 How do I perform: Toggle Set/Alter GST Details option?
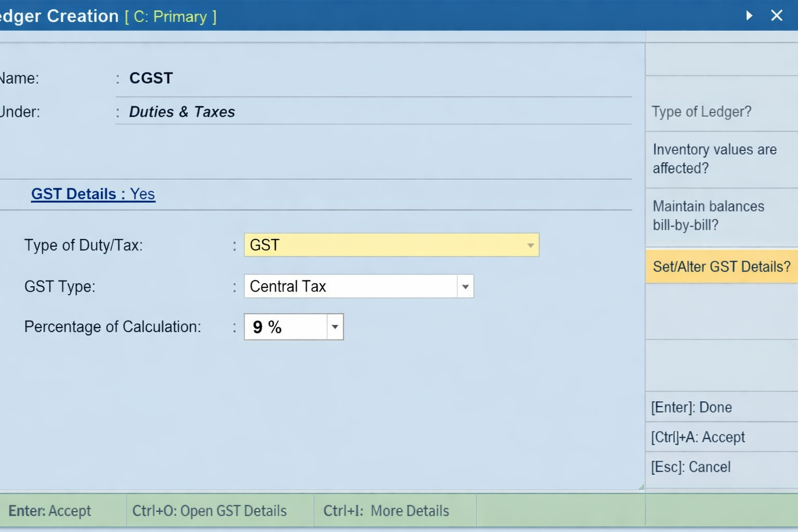[x=721, y=267]
